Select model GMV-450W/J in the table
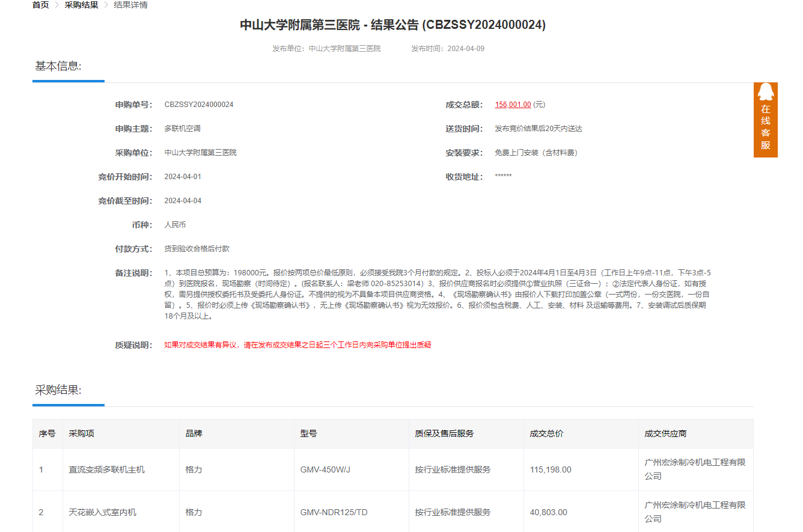The width and height of the screenshot is (803, 532). [324, 469]
